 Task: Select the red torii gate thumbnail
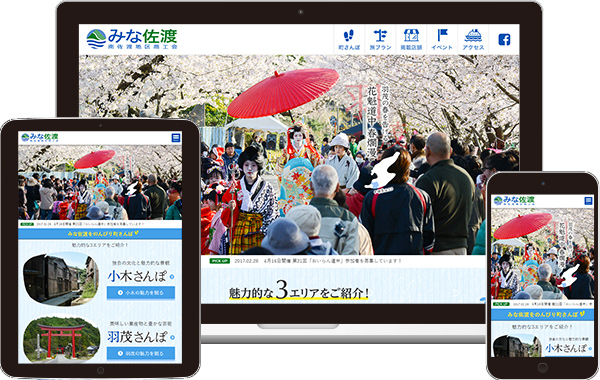[x=61, y=339]
